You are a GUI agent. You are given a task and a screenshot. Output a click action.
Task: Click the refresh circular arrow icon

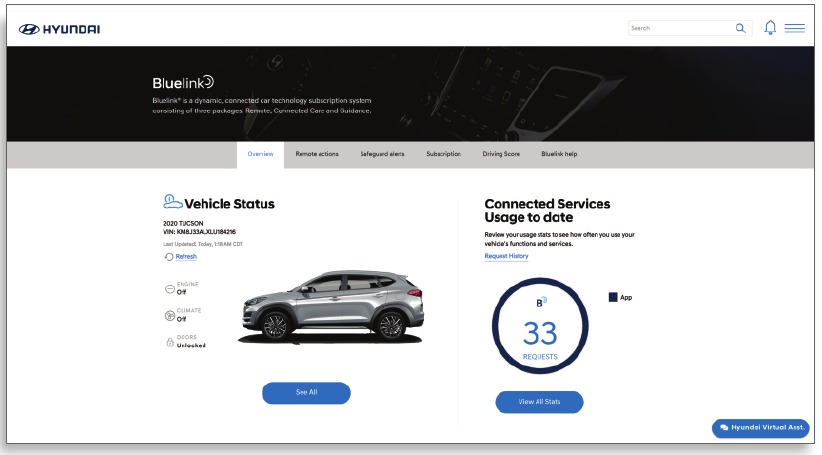tap(169, 257)
